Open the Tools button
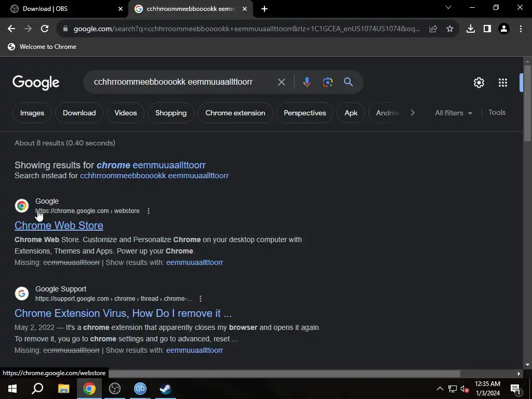Image resolution: width=532 pixels, height=399 pixels. coord(497,113)
